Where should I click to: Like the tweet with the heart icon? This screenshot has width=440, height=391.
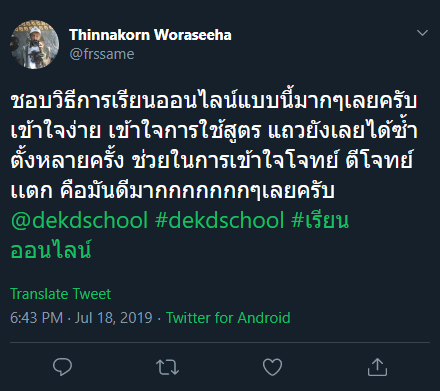coord(272,367)
